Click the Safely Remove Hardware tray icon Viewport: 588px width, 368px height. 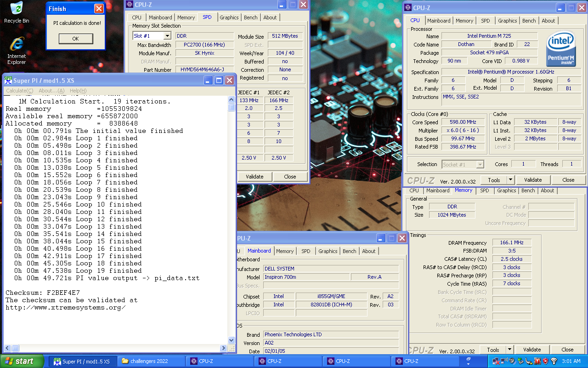pyautogui.click(x=521, y=361)
